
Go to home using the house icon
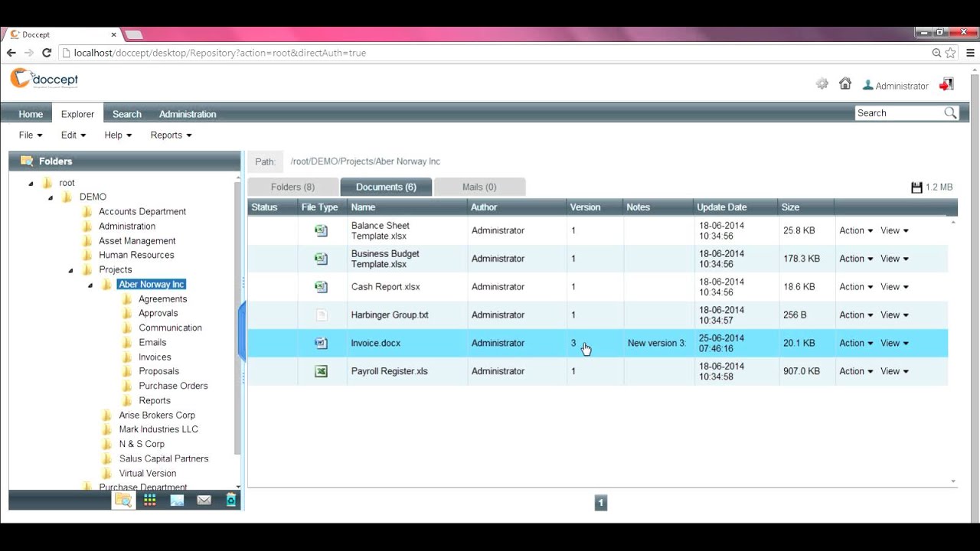tap(845, 84)
